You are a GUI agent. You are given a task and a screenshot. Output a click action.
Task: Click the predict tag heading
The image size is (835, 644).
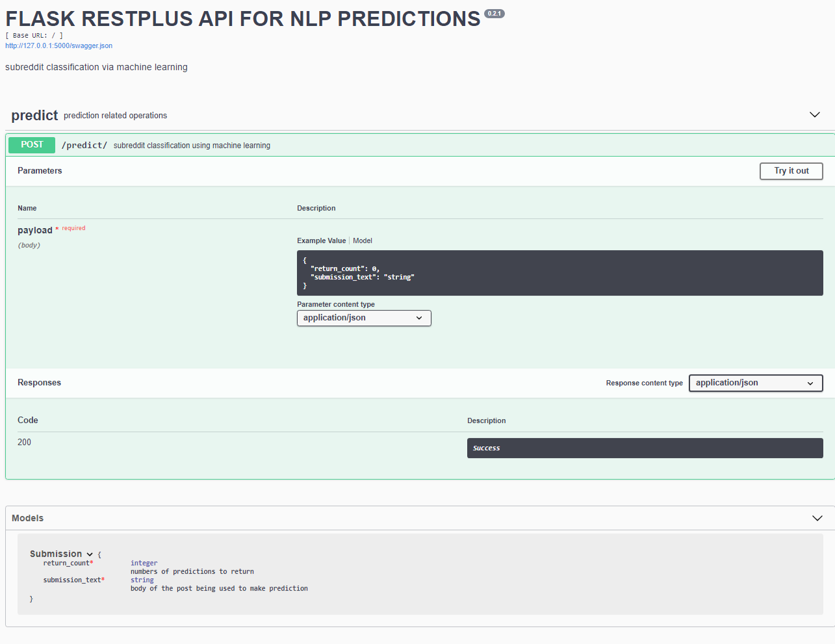(34, 115)
